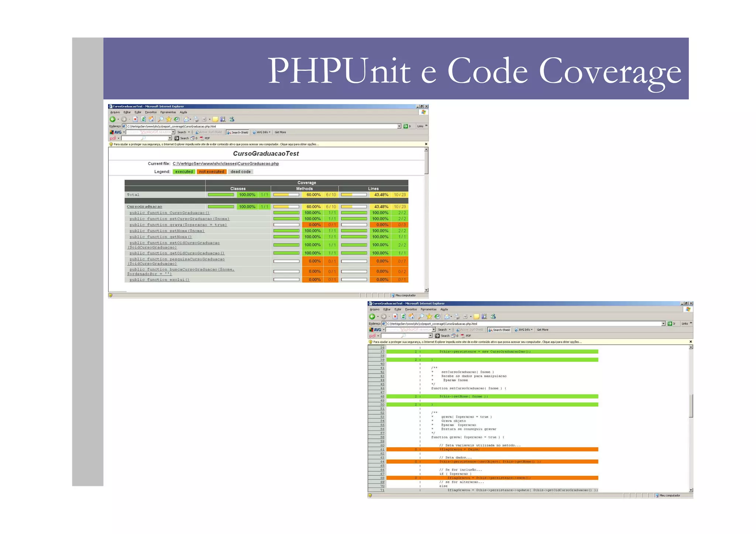756x534 pixels.
Task: Expand Links chevron in upper window
Action: [426, 126]
